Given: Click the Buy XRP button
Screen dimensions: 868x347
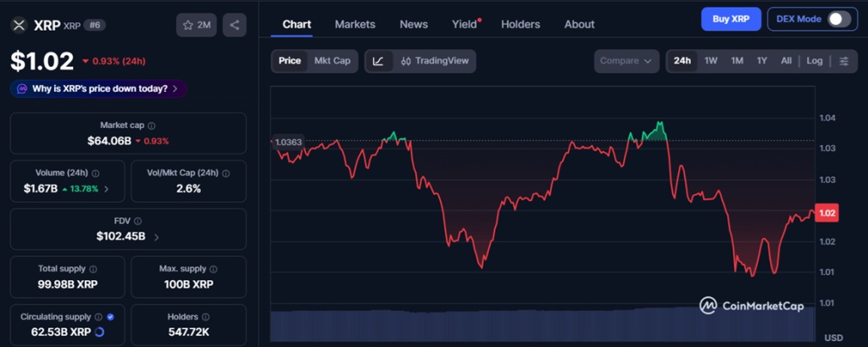Looking at the screenshot, I should click(x=731, y=19).
